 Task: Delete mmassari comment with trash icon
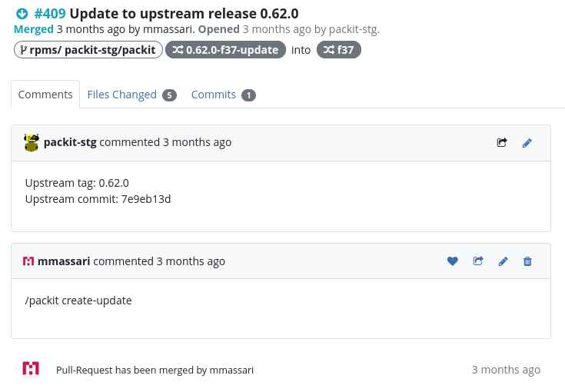[527, 261]
